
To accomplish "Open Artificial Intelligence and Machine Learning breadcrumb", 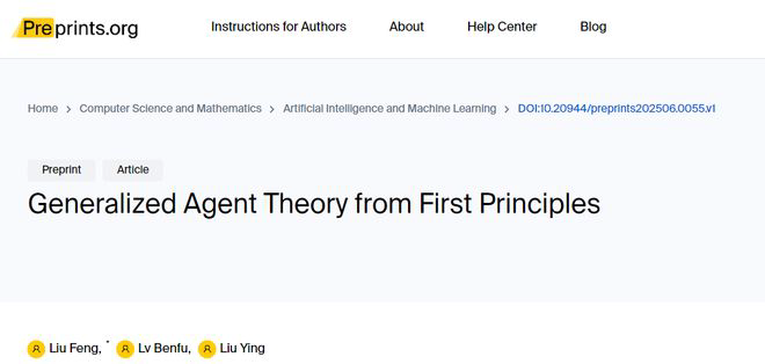I will [x=389, y=108].
